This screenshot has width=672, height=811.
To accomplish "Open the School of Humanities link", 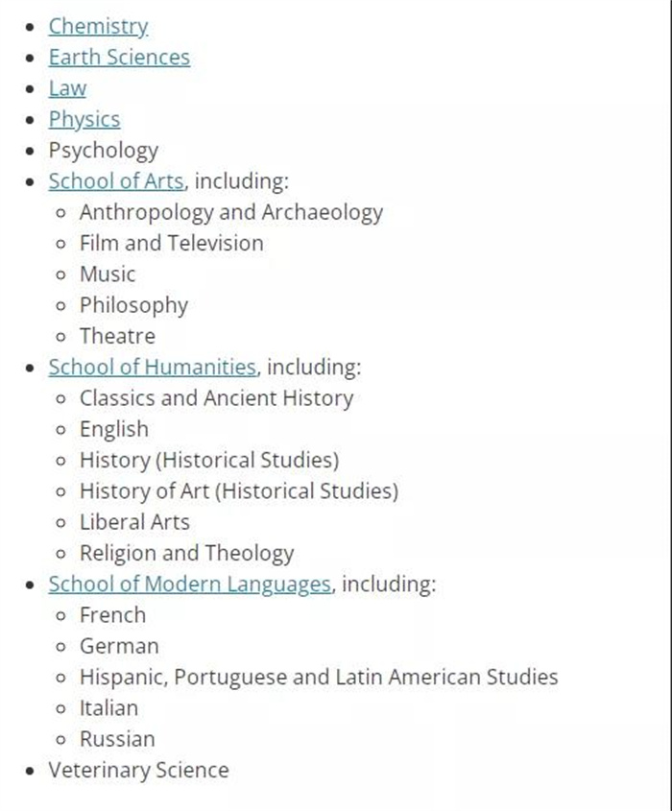I will pos(153,368).
